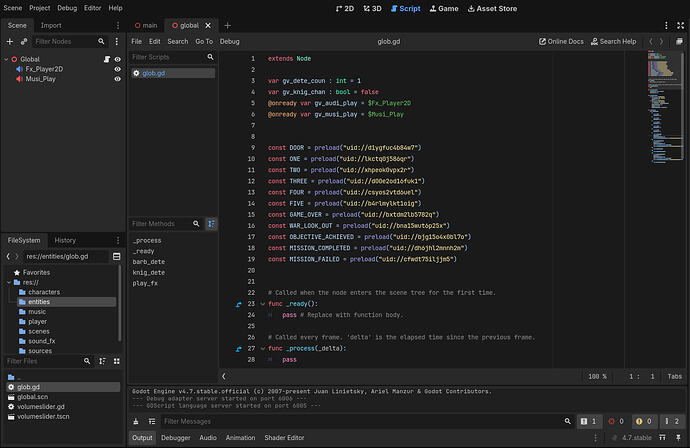Float the script editor in separate window
This screenshot has height=448, width=690.
679,41
